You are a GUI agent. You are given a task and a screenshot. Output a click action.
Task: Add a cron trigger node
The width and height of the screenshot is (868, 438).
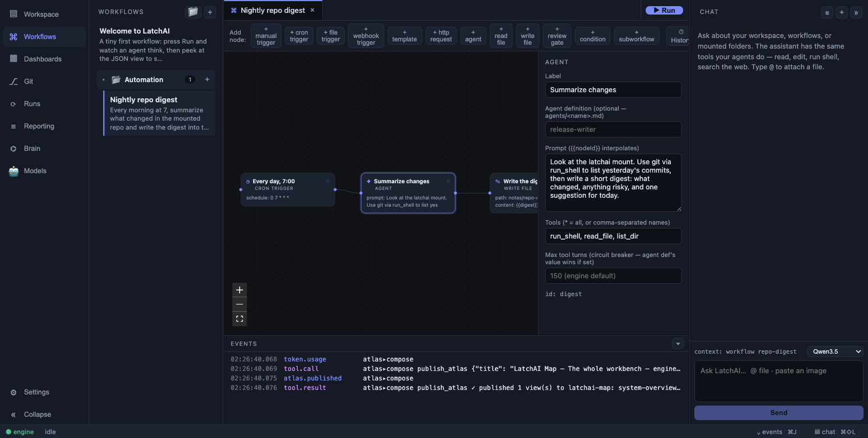pos(299,36)
